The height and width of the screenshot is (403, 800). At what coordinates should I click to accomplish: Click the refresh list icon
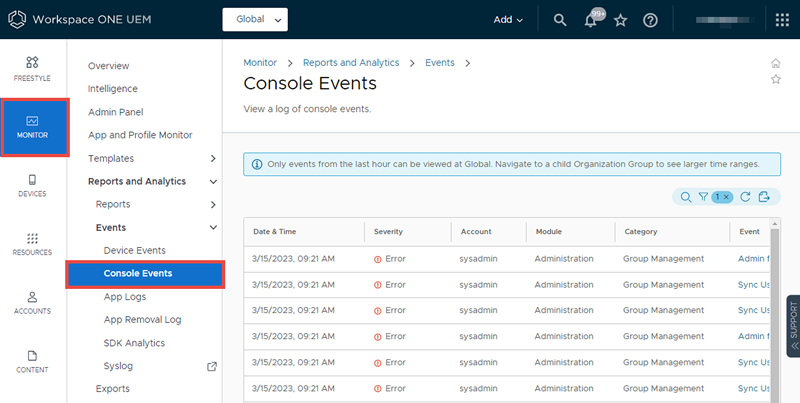pos(745,197)
